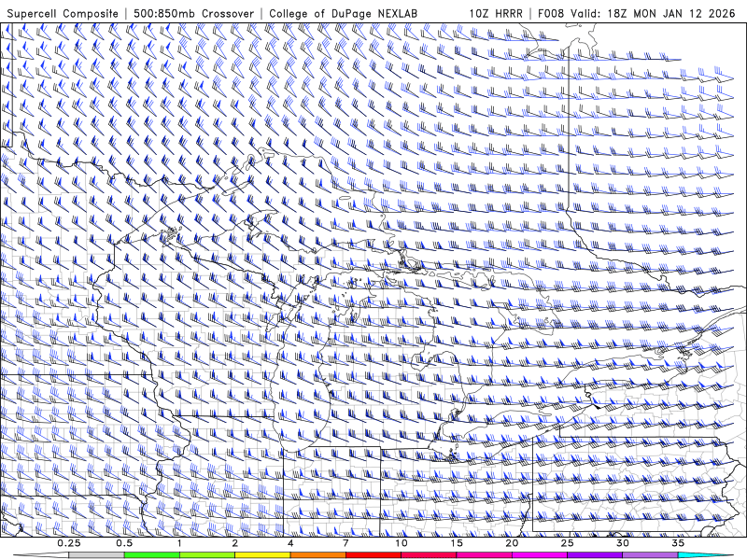Click the "500:850mb Crossover" header label
The width and height of the screenshot is (747, 560).
193,13
